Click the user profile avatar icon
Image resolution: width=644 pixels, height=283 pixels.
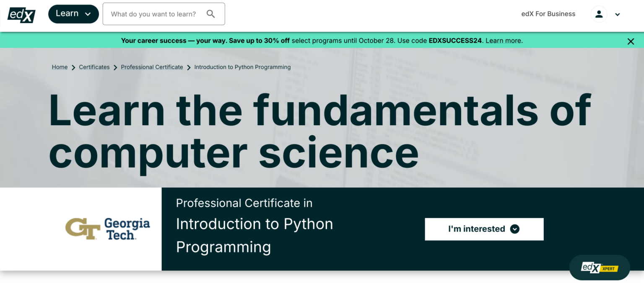click(x=599, y=14)
